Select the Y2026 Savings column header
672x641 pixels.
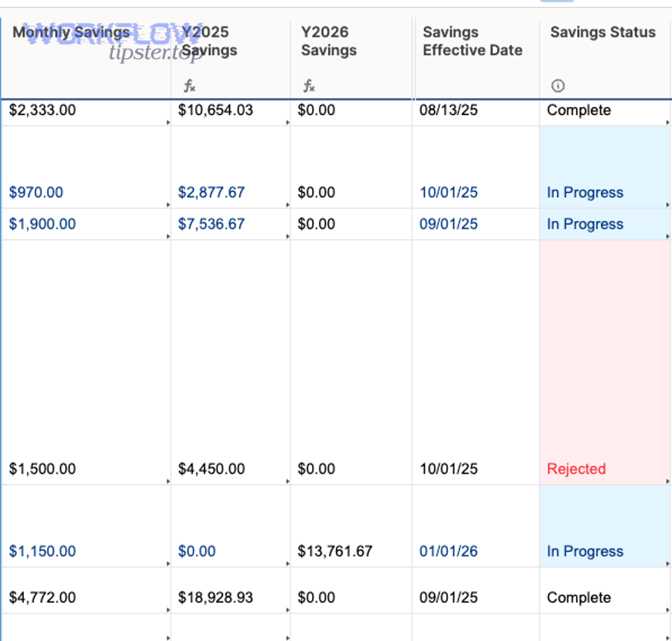[x=329, y=42]
